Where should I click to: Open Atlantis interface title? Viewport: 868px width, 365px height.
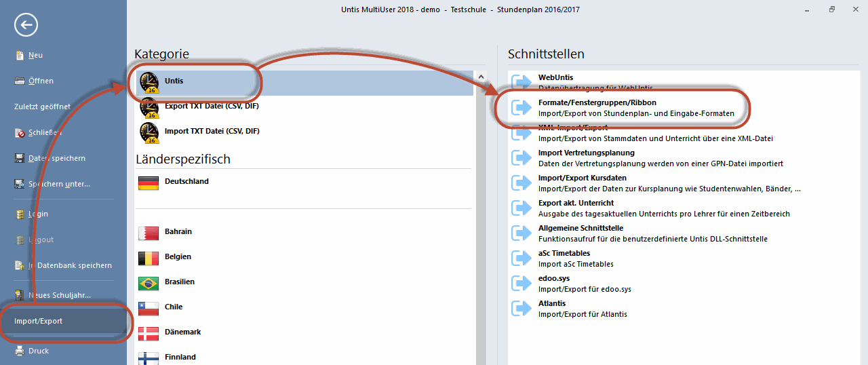click(x=552, y=303)
